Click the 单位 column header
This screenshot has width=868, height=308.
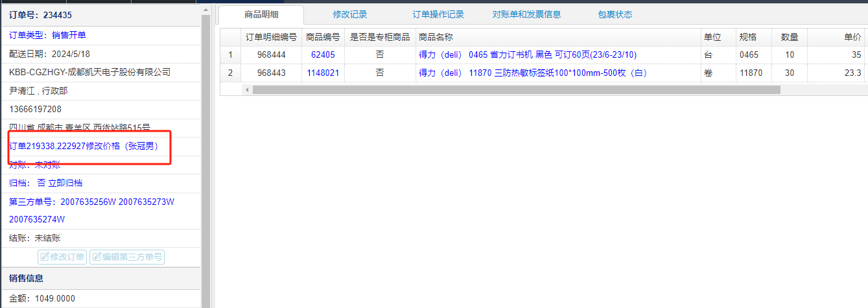718,38
